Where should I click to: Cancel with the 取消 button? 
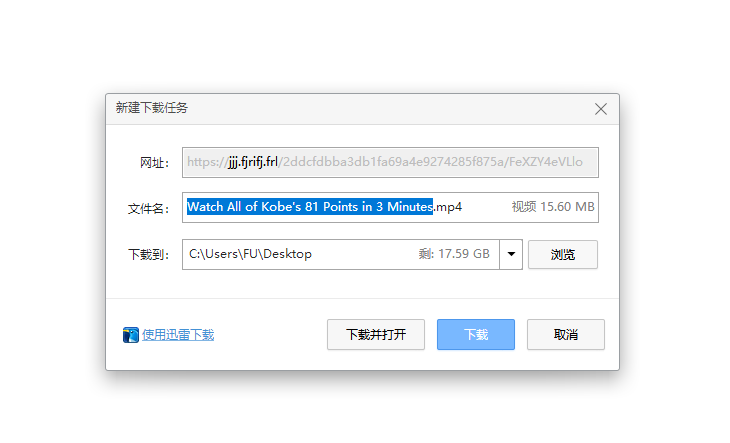pos(565,335)
